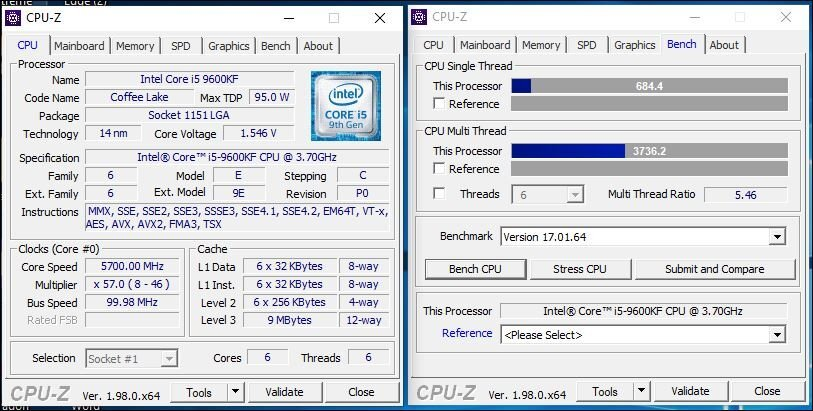Click the CPU-Z icon in left window title bar
The height and width of the screenshot is (411, 813).
[13, 18]
